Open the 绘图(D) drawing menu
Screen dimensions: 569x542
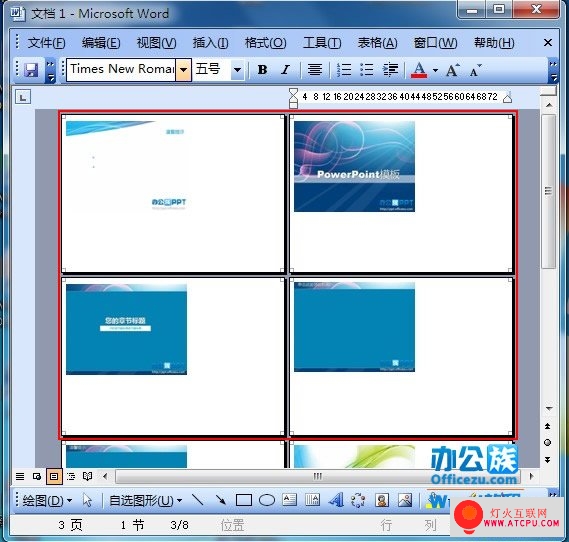[x=47, y=501]
